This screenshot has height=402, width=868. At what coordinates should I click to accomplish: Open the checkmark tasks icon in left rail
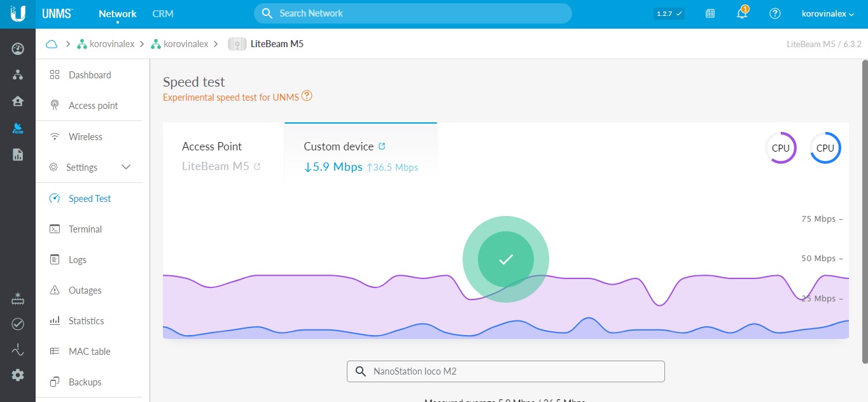[x=18, y=324]
